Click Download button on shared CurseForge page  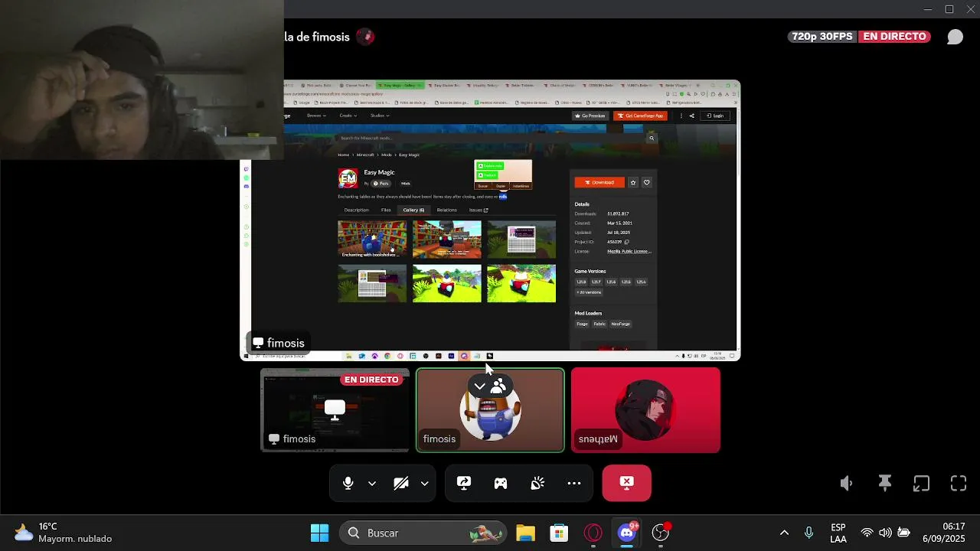pyautogui.click(x=599, y=182)
